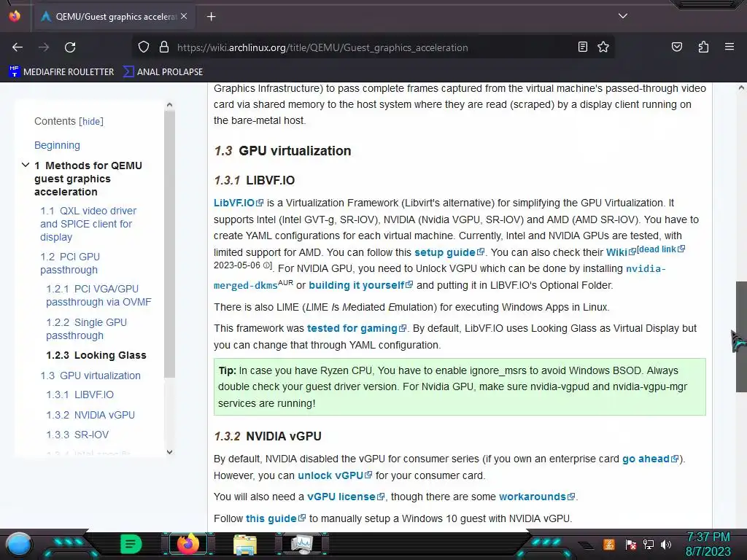Open the go ahead enterprise card link
This screenshot has height=560, width=747.
coord(650,459)
